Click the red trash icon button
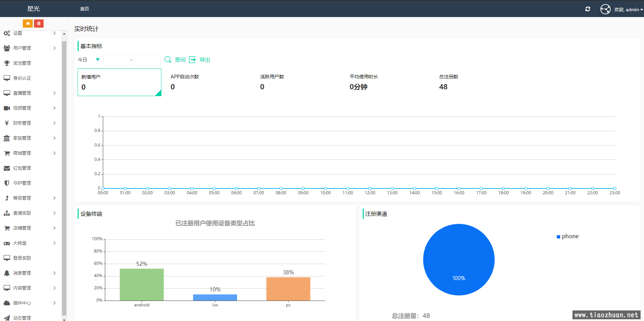The height and width of the screenshot is (321, 644). coord(39,24)
